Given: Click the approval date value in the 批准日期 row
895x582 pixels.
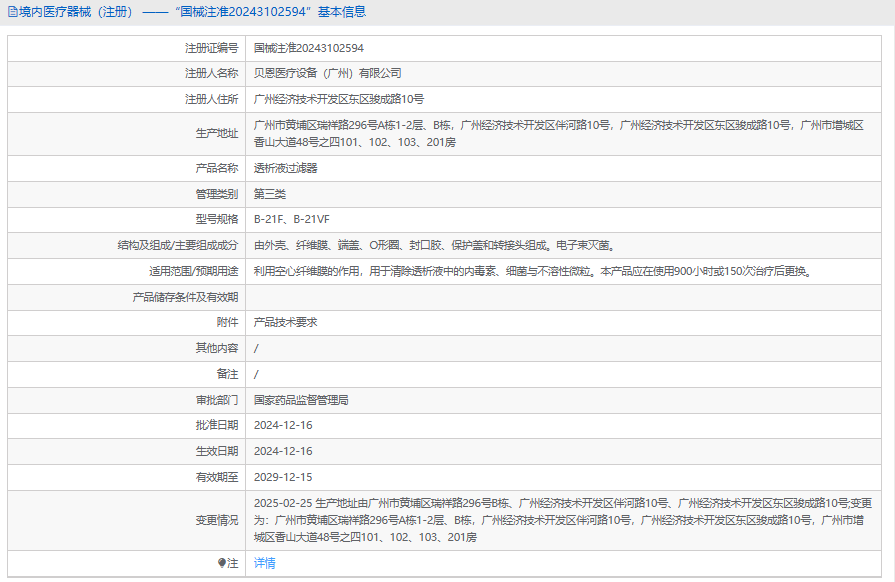Looking at the screenshot, I should tap(283, 425).
